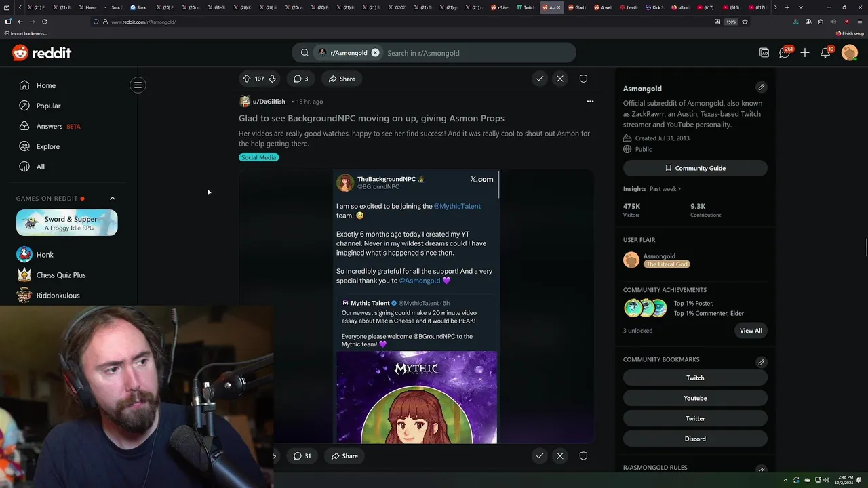
Task: Approve the post with 3 comments
Action: coord(540,79)
